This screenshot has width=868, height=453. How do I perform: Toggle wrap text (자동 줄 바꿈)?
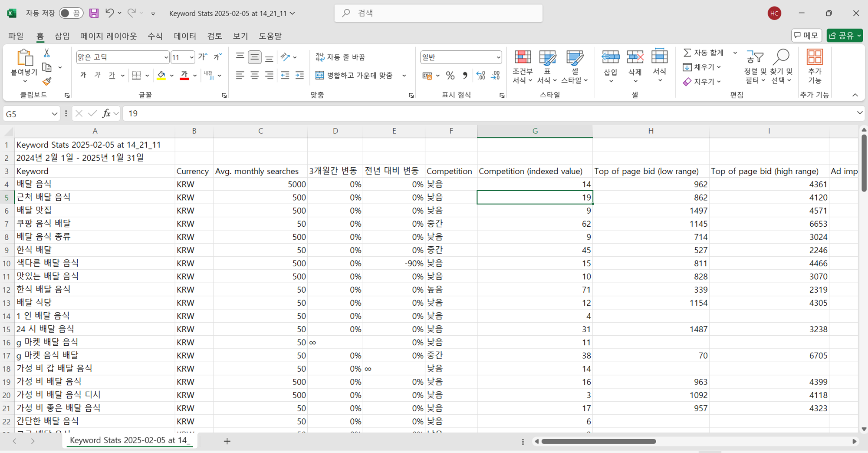(x=341, y=57)
